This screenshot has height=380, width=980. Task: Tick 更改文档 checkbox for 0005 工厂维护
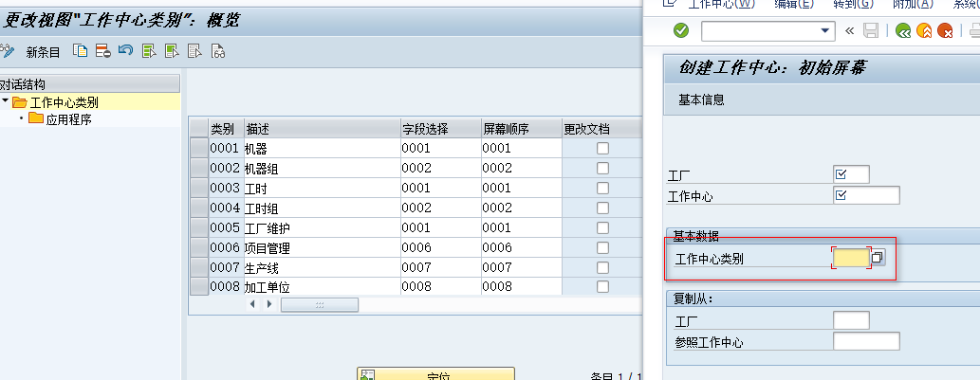602,227
